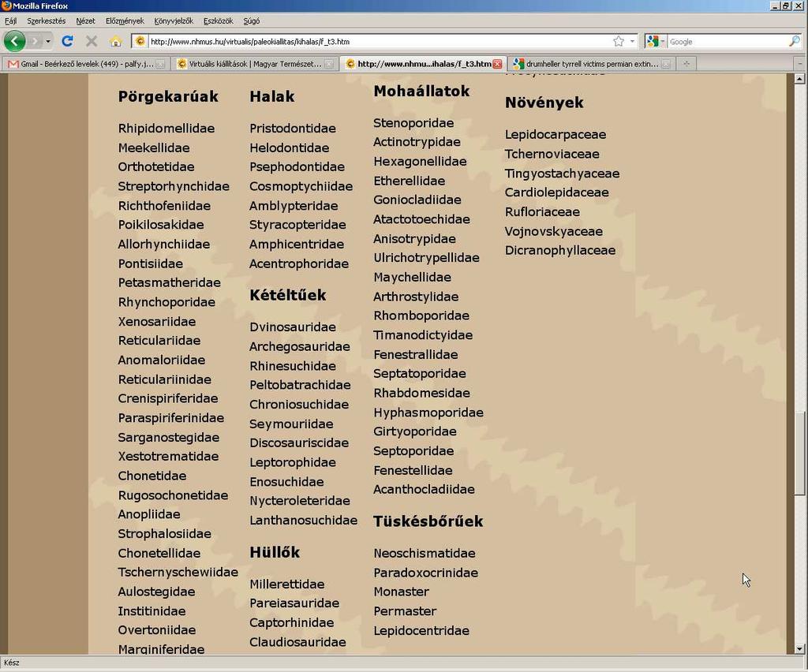Click the Pörgekarúak heading
Image resolution: width=808 pixels, height=672 pixels.
click(168, 96)
